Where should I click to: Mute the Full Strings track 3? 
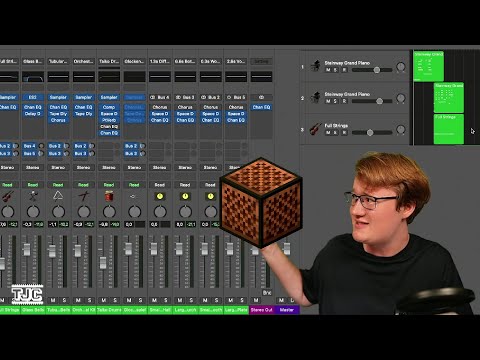point(328,133)
